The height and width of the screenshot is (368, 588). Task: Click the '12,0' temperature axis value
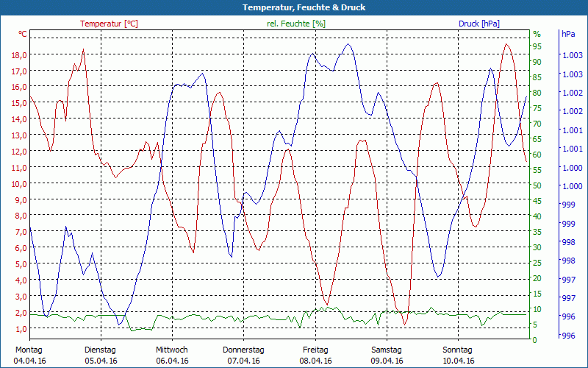(19, 152)
